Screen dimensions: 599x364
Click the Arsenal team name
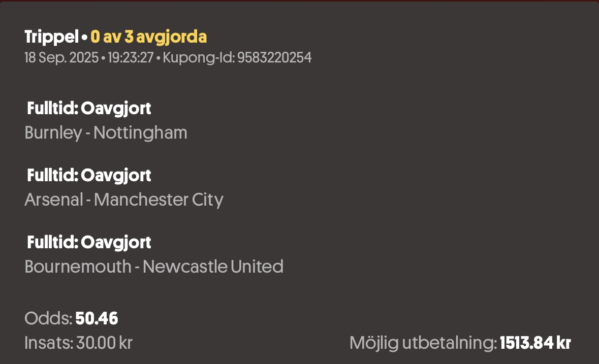[53, 200]
